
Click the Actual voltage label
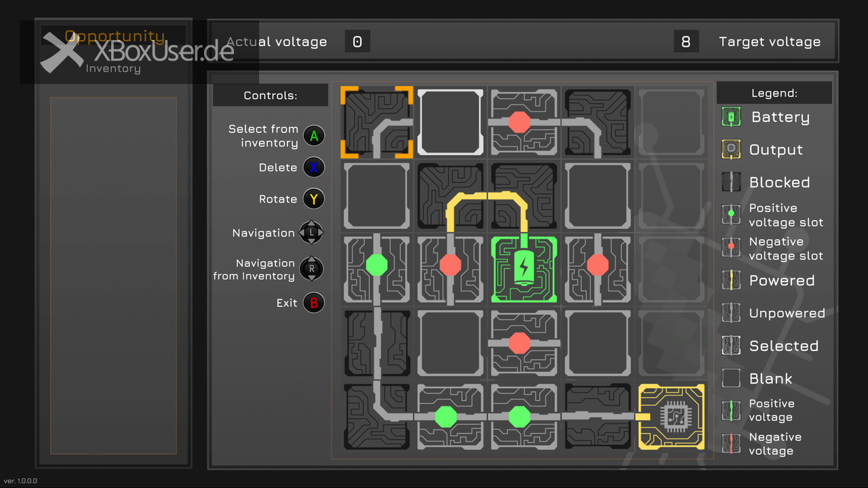click(277, 41)
